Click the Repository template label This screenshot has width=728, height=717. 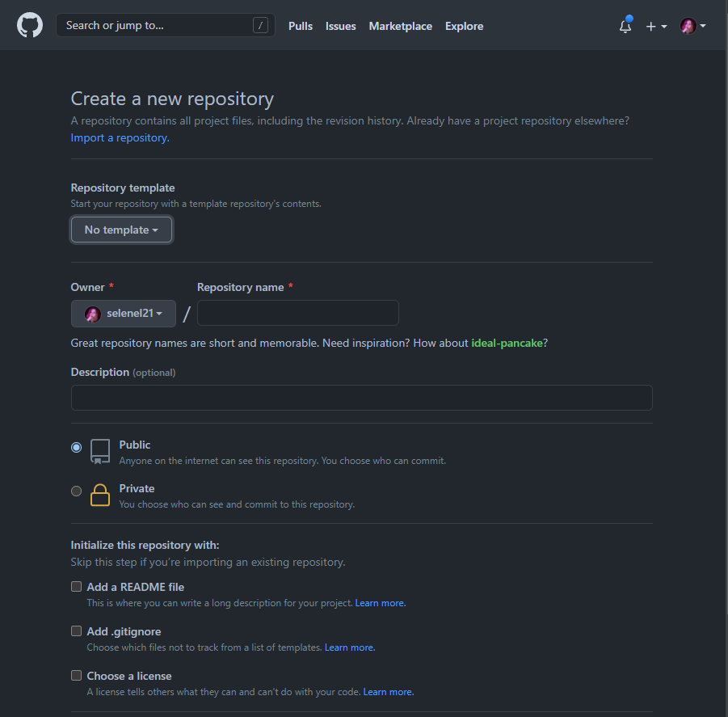[x=123, y=188]
